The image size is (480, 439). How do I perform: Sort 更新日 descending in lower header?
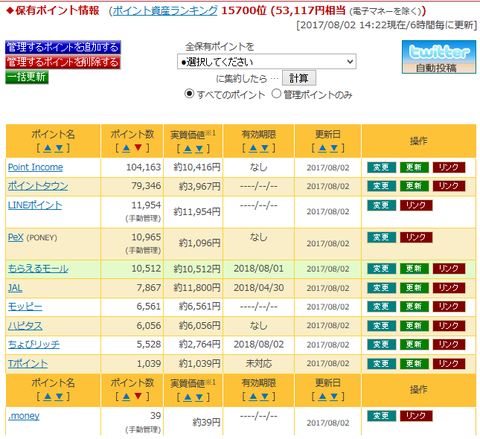tap(334, 397)
